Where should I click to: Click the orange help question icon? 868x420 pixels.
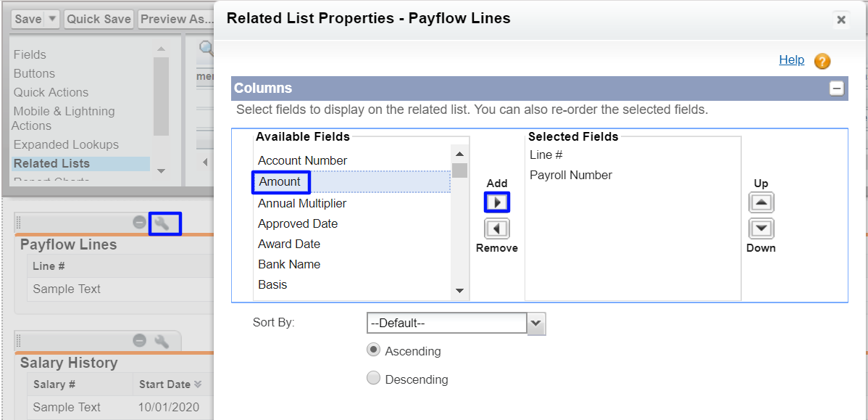tap(822, 61)
